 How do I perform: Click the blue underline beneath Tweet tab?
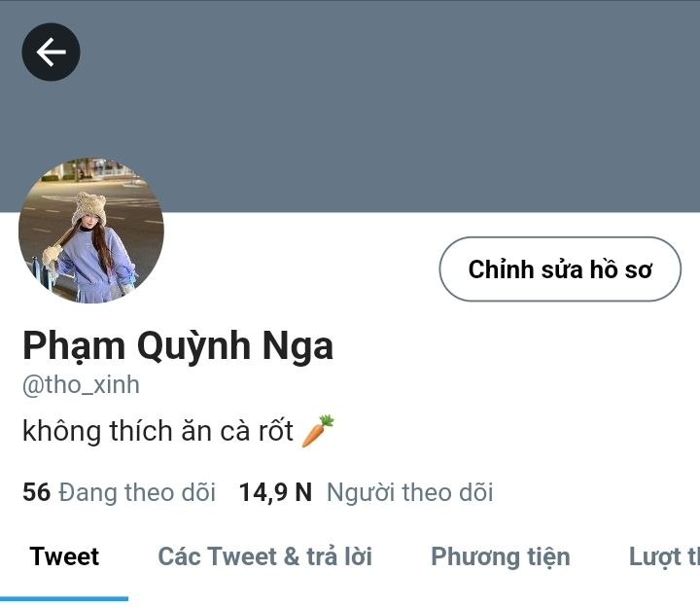click(x=64, y=598)
